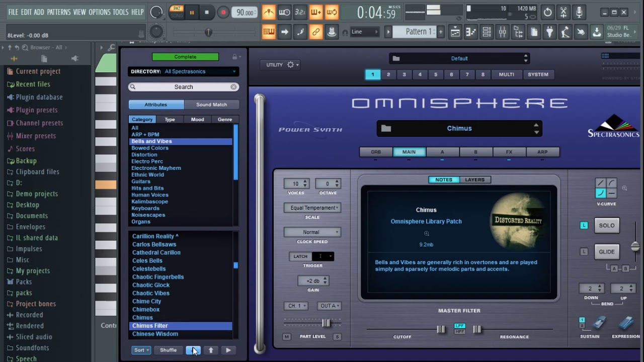The width and height of the screenshot is (644, 362).
Task: Switch to the ARP tab
Action: 542,152
